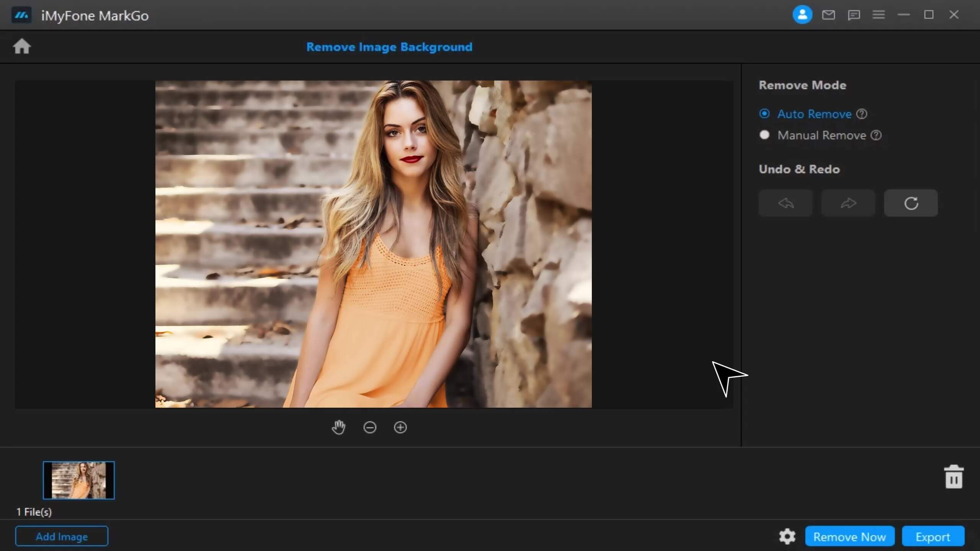Click the Remove Now button
The width and height of the screenshot is (980, 551).
[849, 536]
